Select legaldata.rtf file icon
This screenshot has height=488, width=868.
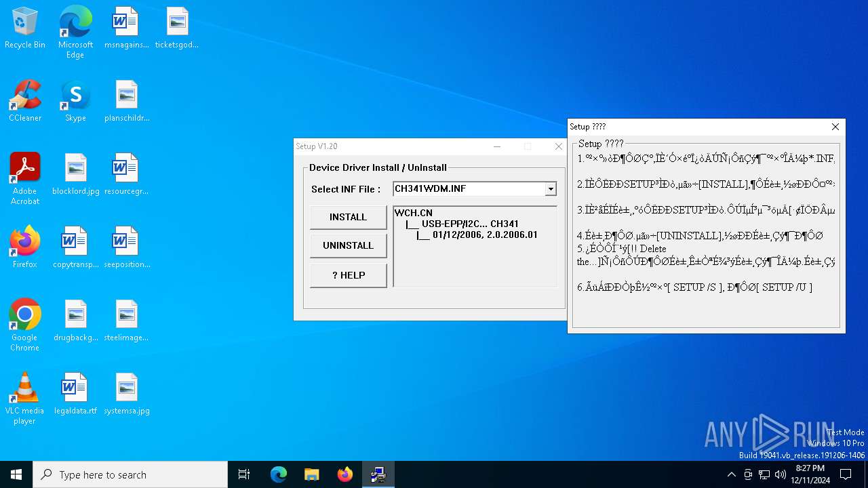click(x=76, y=394)
